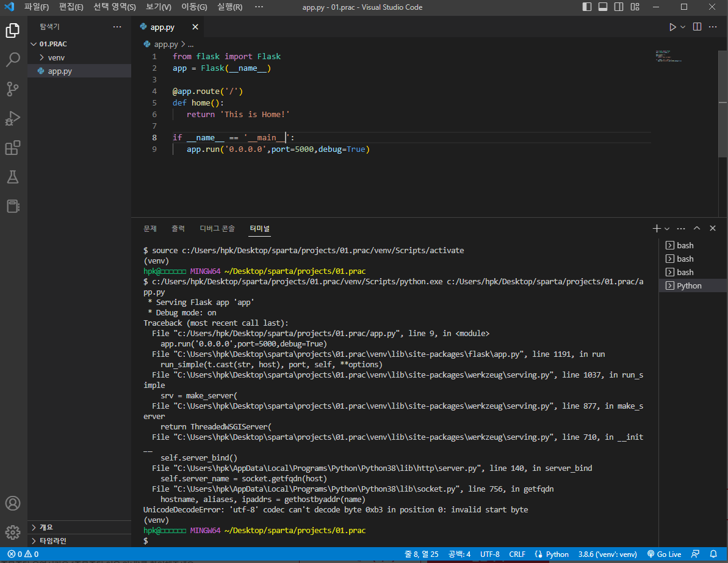Select the second bash terminal
This screenshot has width=728, height=563.
[x=693, y=259]
